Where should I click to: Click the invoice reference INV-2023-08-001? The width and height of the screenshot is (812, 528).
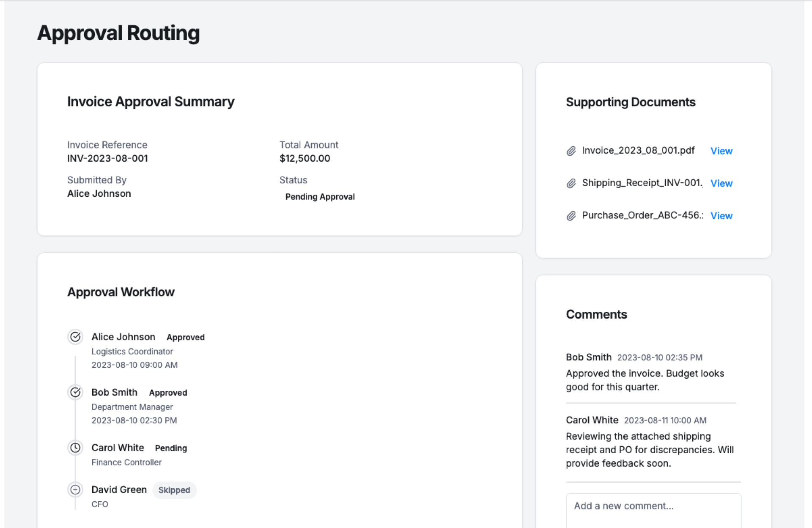click(107, 158)
